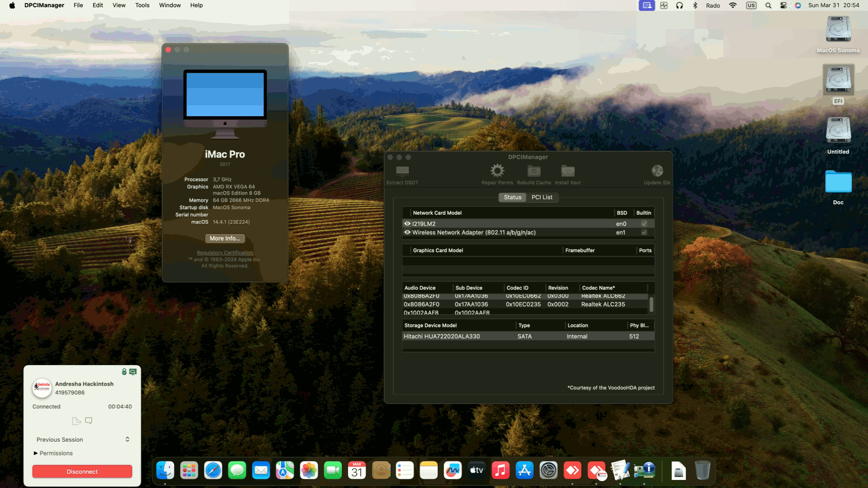Image resolution: width=868 pixels, height=488 pixels.
Task: Open the View menu
Action: click(x=119, y=5)
